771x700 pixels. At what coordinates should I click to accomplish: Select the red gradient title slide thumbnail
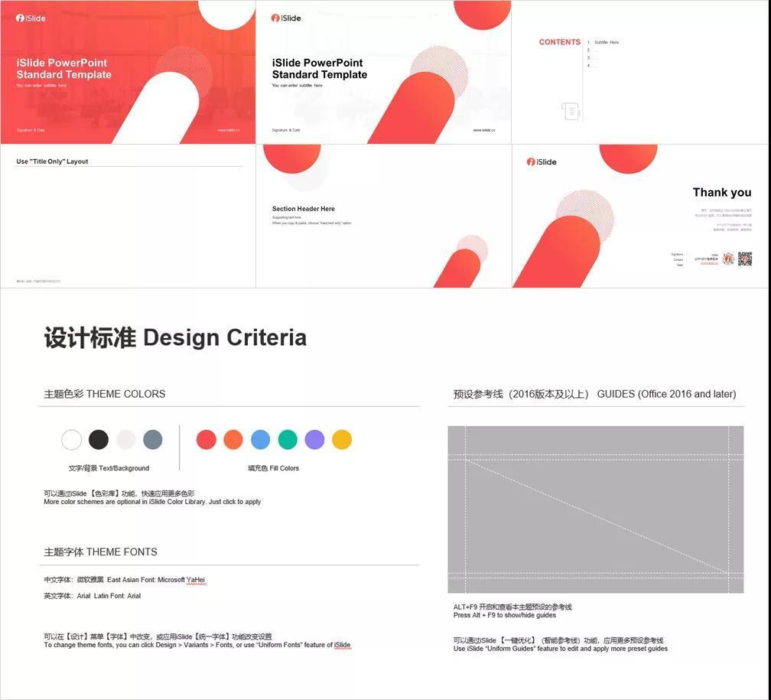(x=128, y=72)
